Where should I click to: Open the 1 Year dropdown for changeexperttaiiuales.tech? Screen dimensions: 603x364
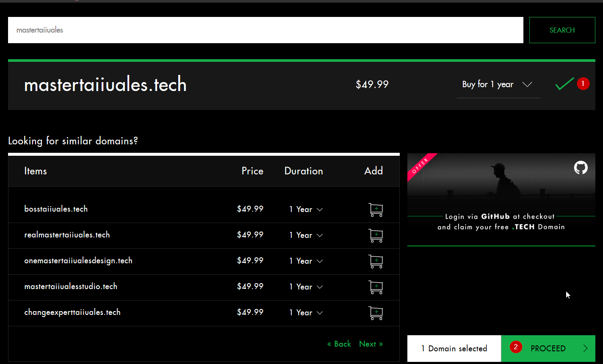click(306, 313)
